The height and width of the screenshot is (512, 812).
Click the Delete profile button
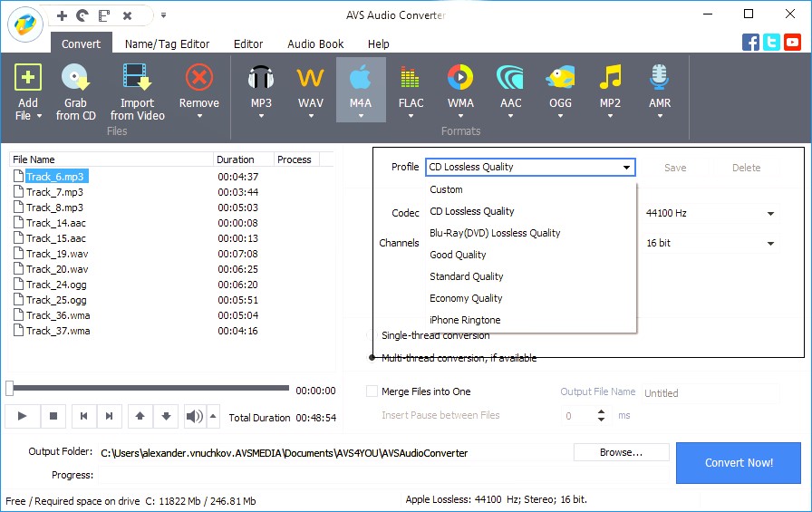tap(746, 168)
